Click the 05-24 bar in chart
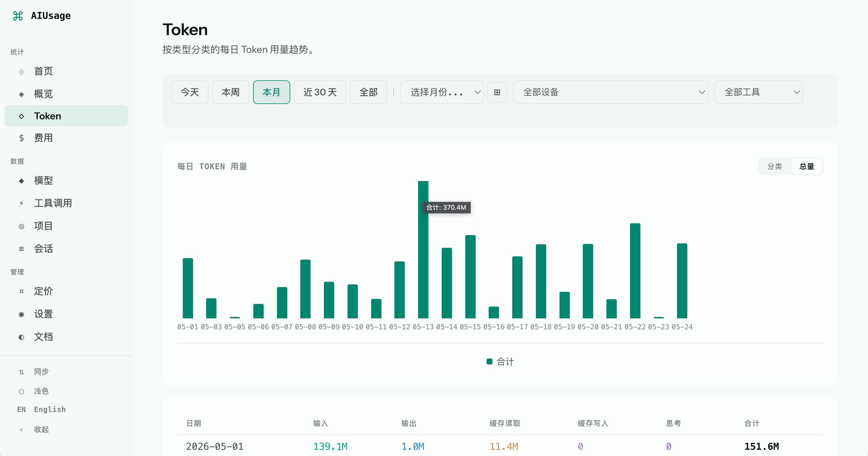 coord(682,281)
